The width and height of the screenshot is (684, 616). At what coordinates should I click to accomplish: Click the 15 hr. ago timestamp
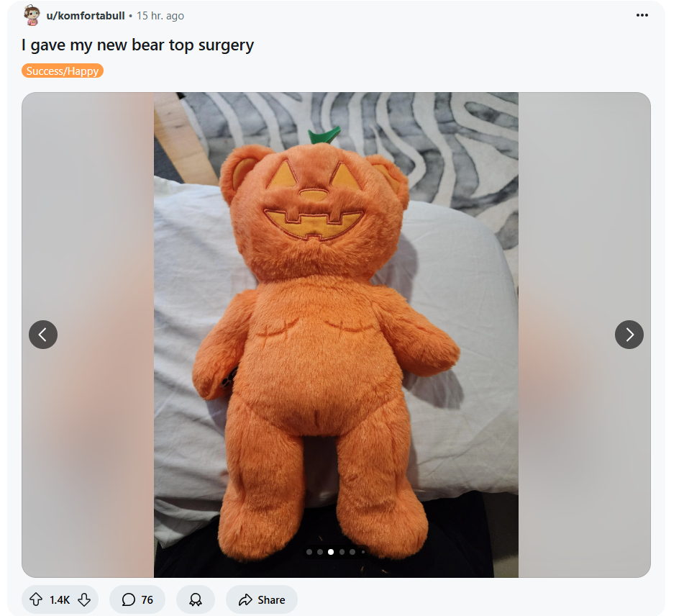160,16
